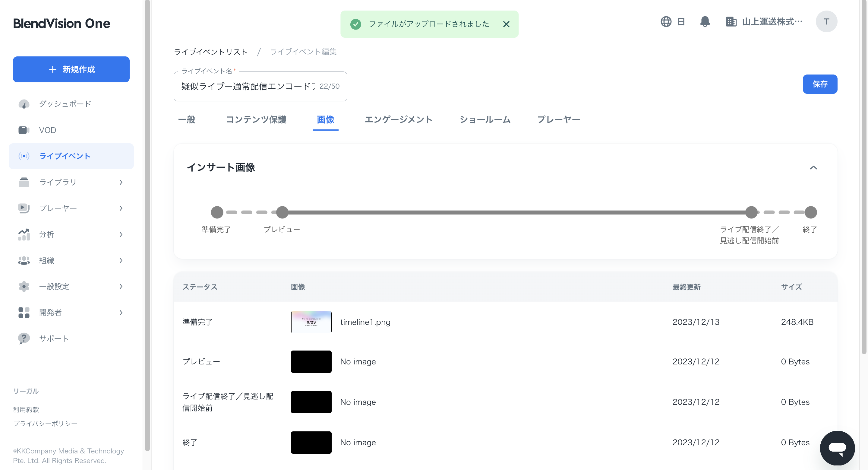Select the プレビュー timeline marker
This screenshot has height=470, width=868.
coord(282,212)
